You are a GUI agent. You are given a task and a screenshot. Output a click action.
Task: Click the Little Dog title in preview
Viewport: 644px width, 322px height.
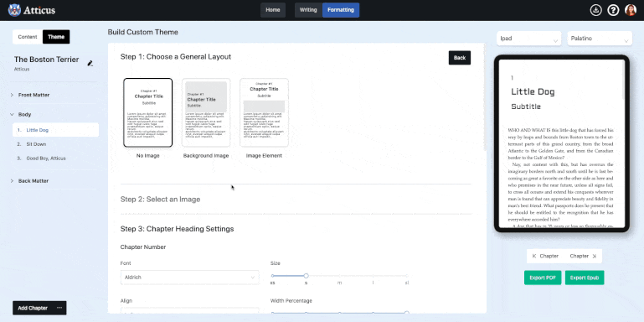pos(533,91)
